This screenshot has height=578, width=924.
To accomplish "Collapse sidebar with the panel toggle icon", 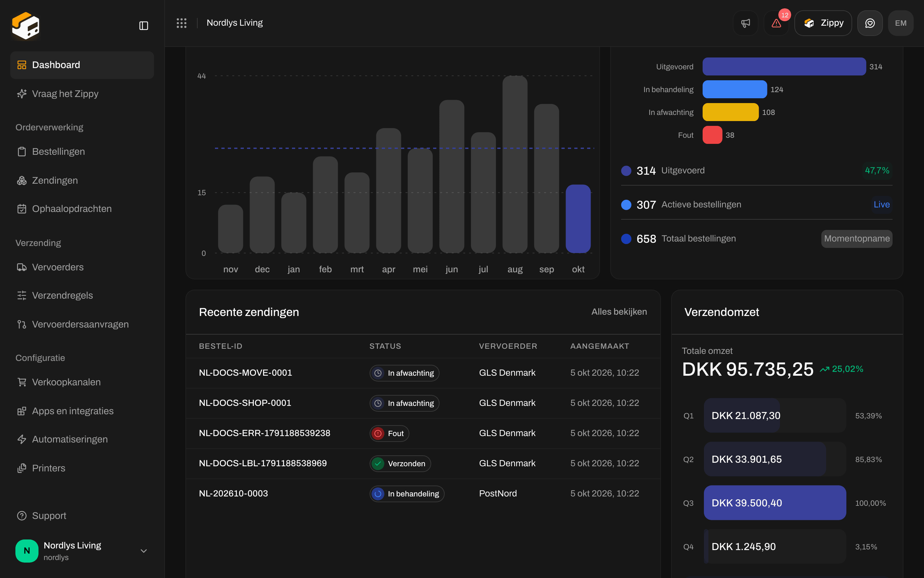I will pyautogui.click(x=143, y=26).
